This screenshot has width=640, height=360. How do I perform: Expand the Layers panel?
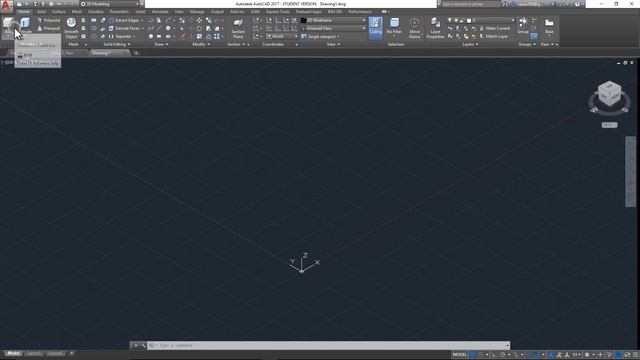click(x=470, y=44)
